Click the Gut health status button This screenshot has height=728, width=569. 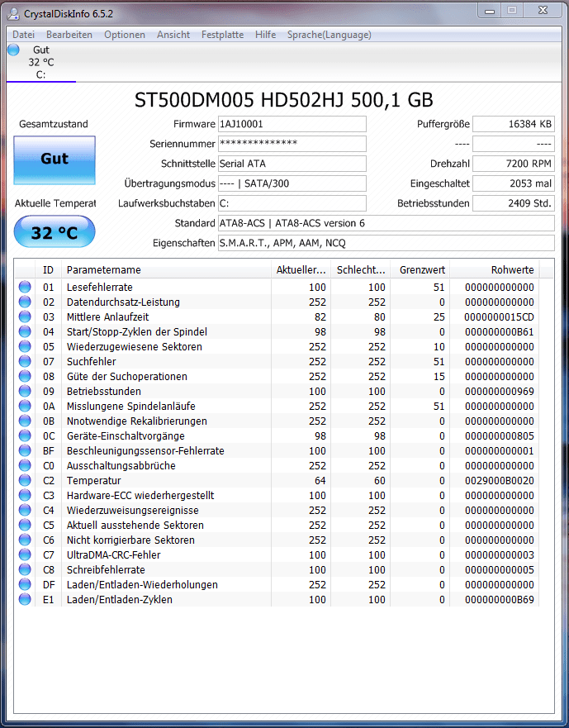(55, 160)
